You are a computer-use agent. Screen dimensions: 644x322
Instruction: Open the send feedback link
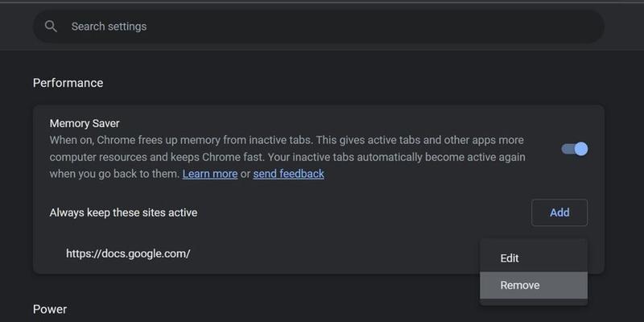[x=288, y=174]
